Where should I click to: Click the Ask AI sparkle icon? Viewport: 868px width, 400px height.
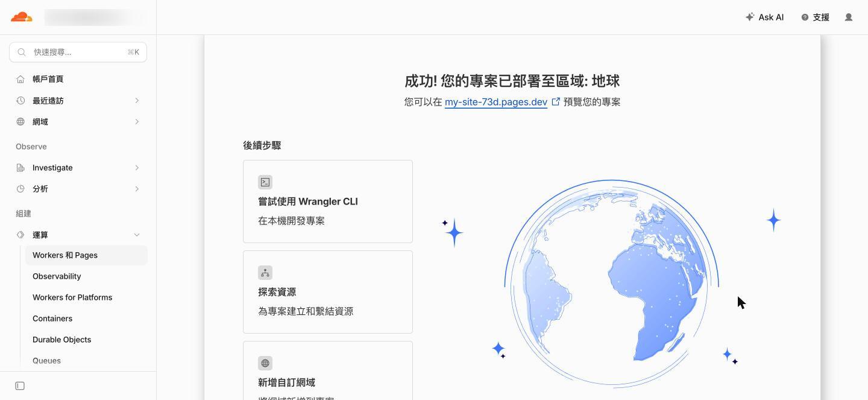750,17
